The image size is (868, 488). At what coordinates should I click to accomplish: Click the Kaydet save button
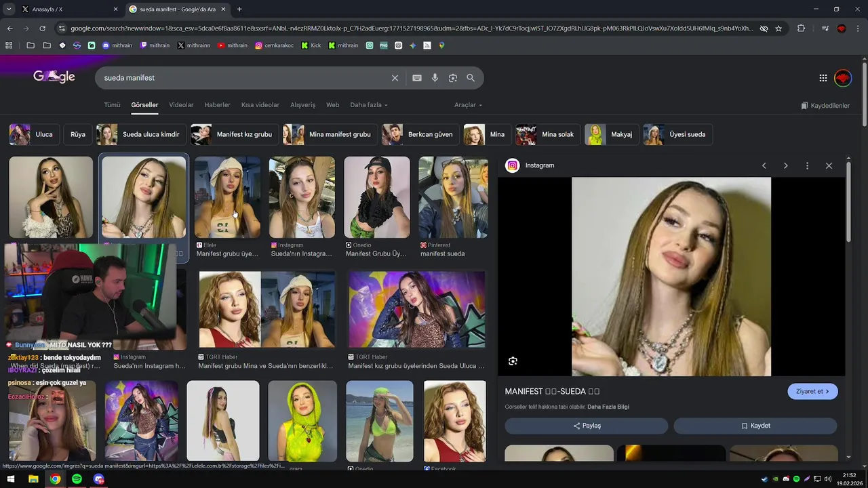pyautogui.click(x=755, y=426)
